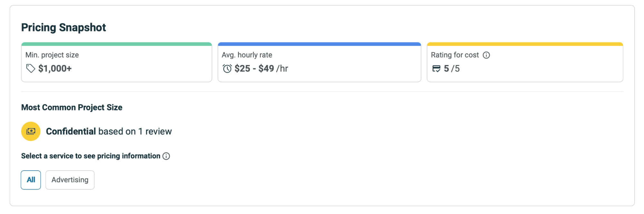Click the tag icon in Min. project size card
Image resolution: width=644 pixels, height=214 pixels.
[x=31, y=68]
